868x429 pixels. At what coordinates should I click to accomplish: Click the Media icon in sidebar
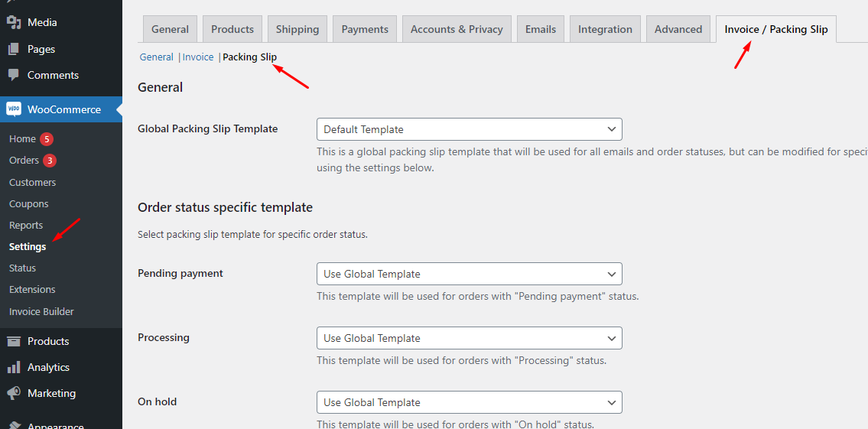coord(14,22)
